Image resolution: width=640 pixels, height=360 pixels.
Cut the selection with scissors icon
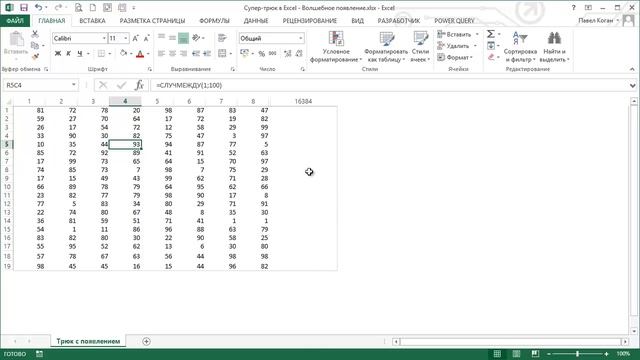pos(35,34)
